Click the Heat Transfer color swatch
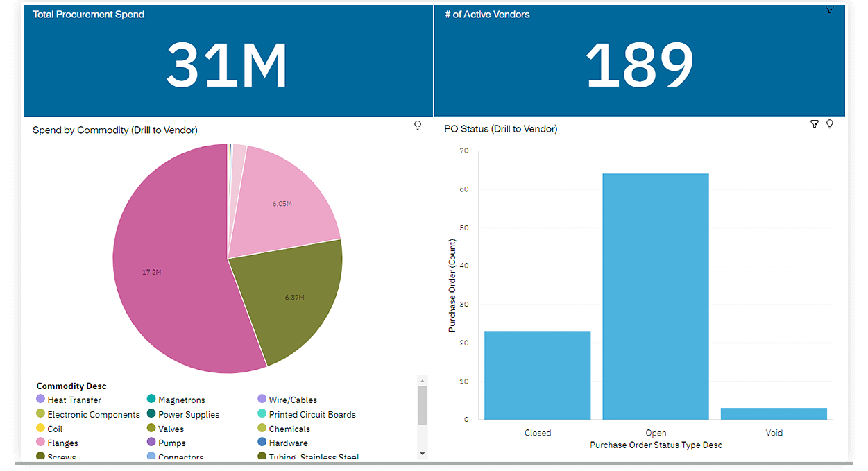 click(40, 400)
